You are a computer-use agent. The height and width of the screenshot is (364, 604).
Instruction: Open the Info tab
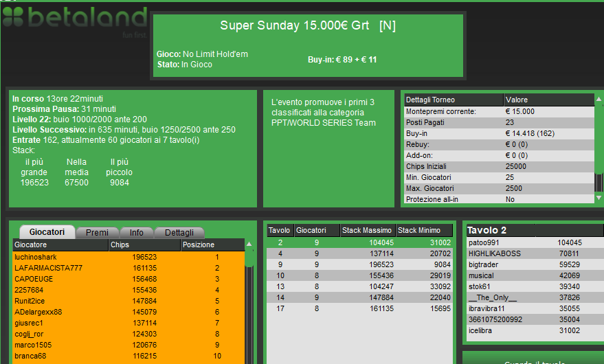coord(136,233)
